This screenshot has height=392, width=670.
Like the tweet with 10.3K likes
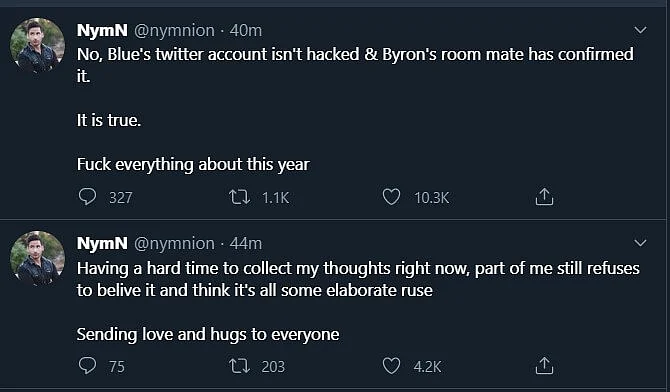[391, 197]
